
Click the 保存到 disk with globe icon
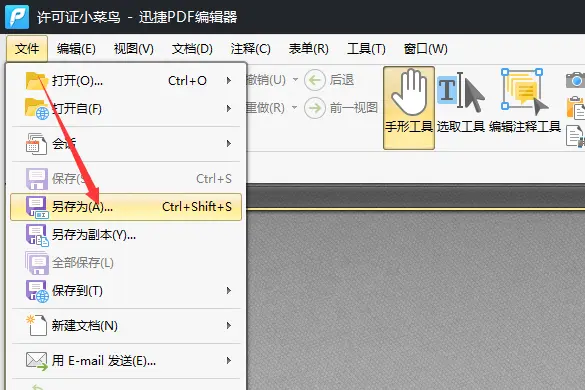pyautogui.click(x=37, y=291)
